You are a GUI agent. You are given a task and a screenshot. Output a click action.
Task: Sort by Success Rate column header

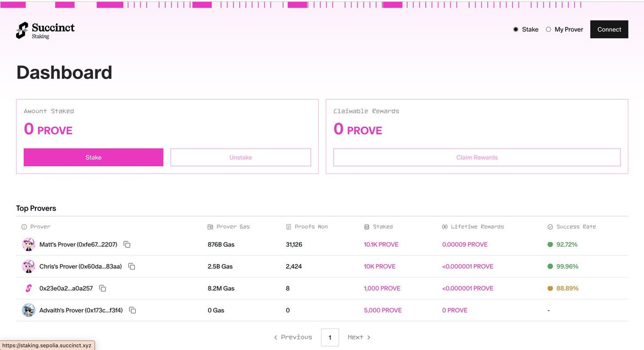pyautogui.click(x=572, y=227)
